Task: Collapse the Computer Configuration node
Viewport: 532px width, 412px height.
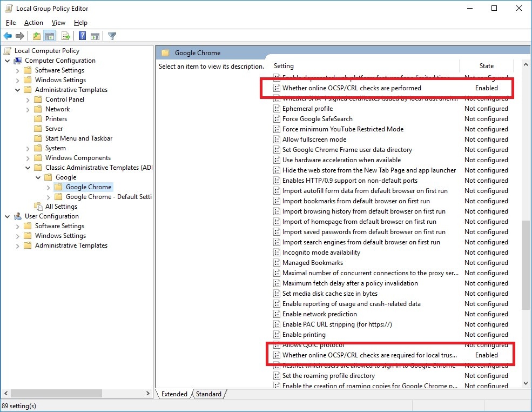Action: [x=7, y=61]
